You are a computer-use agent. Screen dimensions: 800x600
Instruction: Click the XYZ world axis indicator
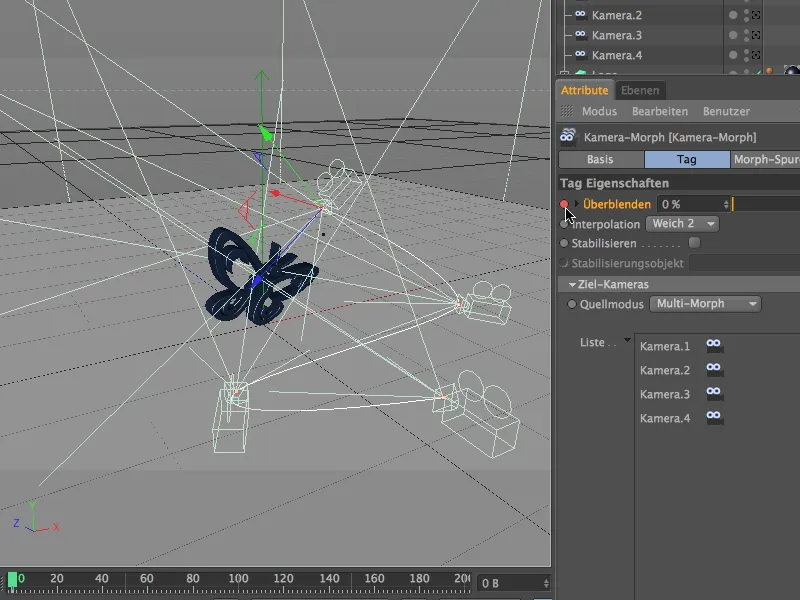(35, 519)
